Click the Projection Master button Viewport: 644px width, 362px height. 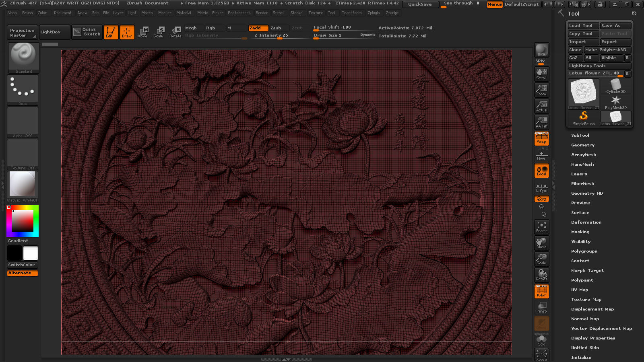click(x=22, y=33)
